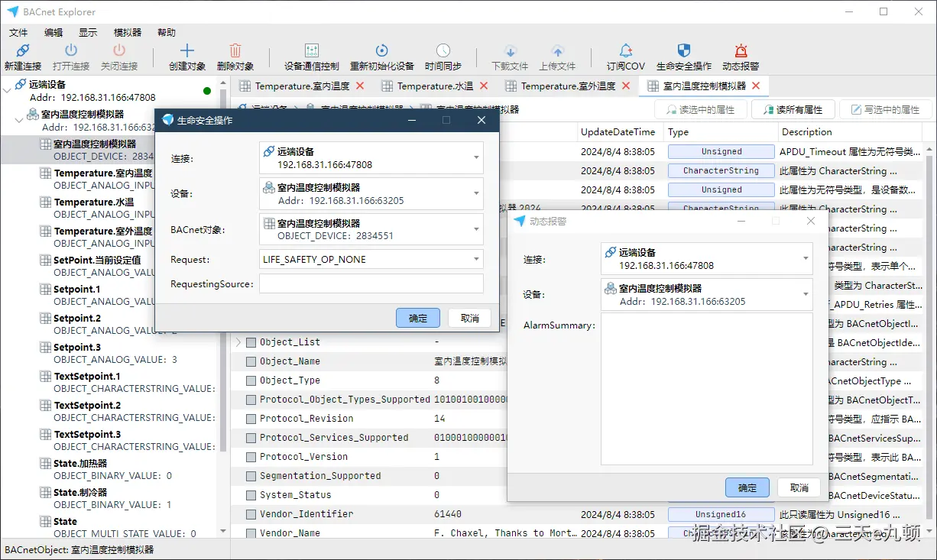Tick the Object_Name property checkbox
The image size is (937, 560).
click(x=251, y=361)
